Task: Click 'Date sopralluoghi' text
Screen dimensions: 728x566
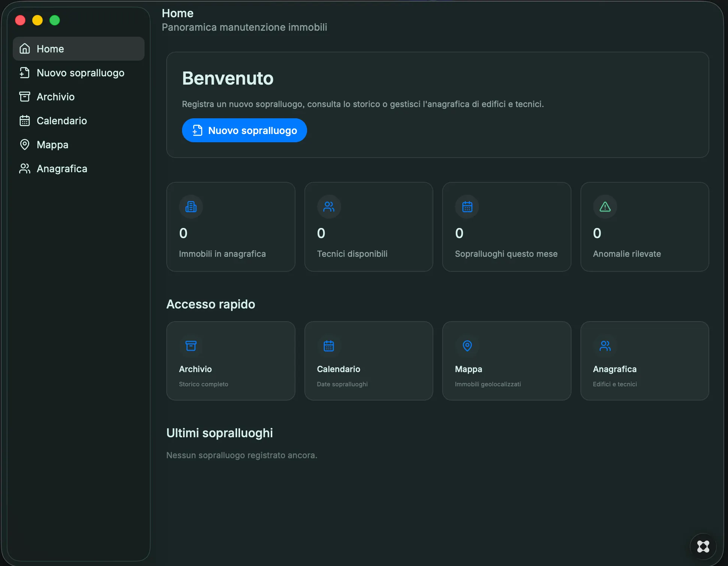Action: [x=342, y=384]
